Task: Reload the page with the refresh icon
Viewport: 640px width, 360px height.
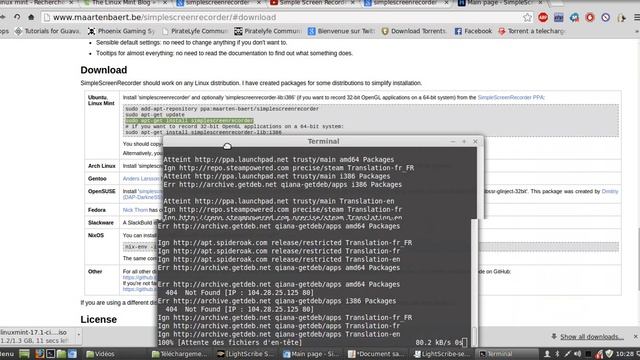Action: (17, 17)
